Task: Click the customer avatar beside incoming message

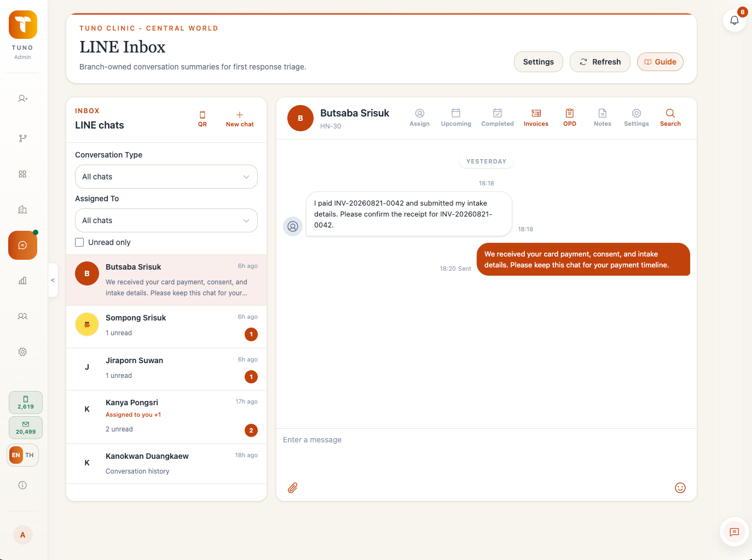Action: [293, 226]
